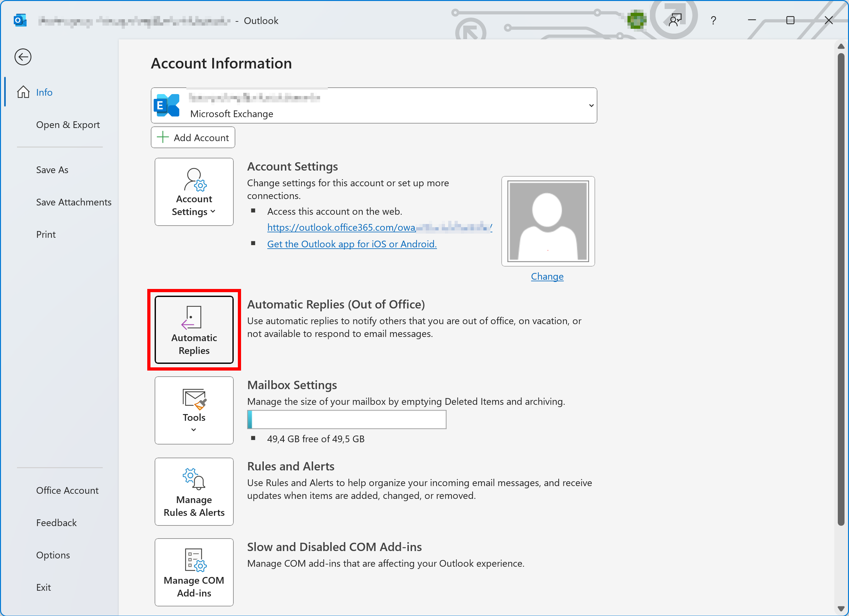Select Save Attachments in sidebar
This screenshot has width=849, height=616.
(74, 202)
